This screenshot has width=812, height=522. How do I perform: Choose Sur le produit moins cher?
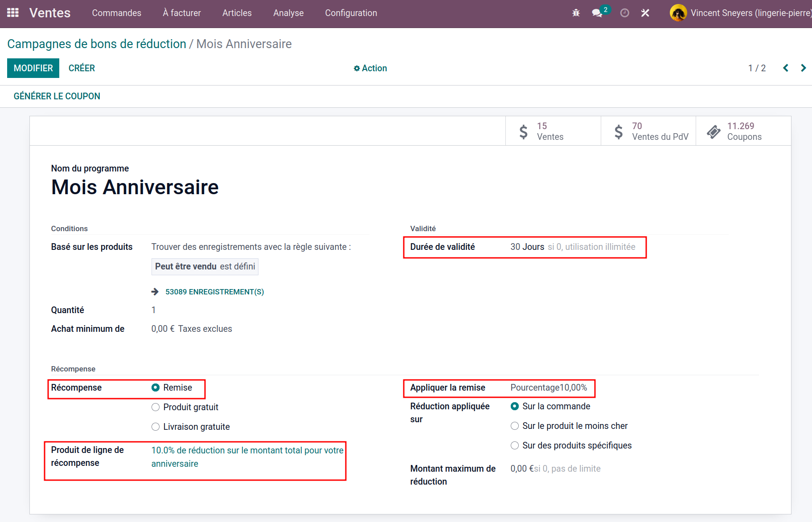coord(515,426)
